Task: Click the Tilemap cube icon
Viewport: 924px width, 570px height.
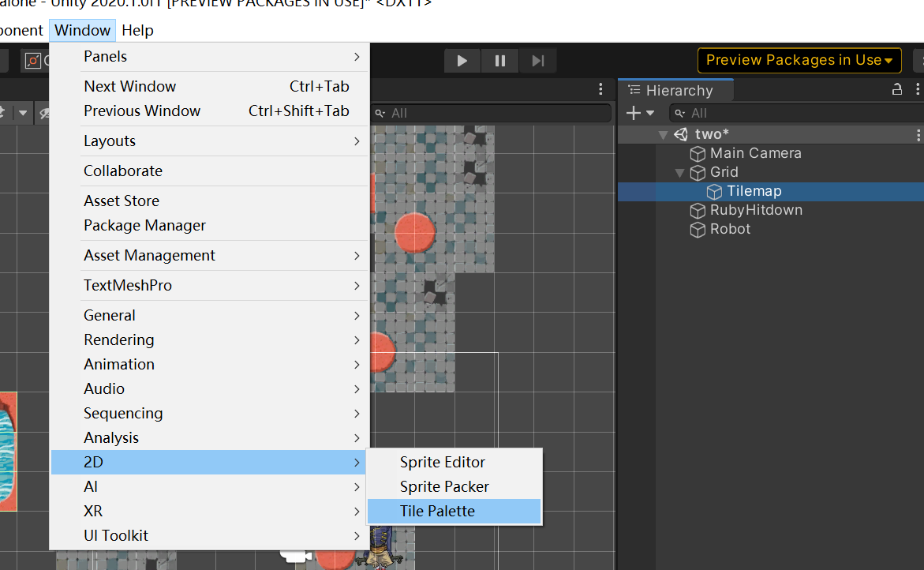Action: [714, 192]
